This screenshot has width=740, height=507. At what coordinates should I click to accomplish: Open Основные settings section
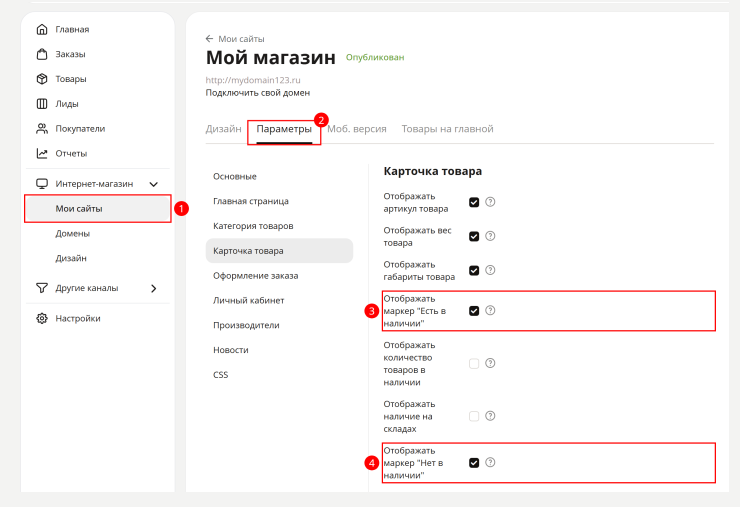(x=279, y=176)
